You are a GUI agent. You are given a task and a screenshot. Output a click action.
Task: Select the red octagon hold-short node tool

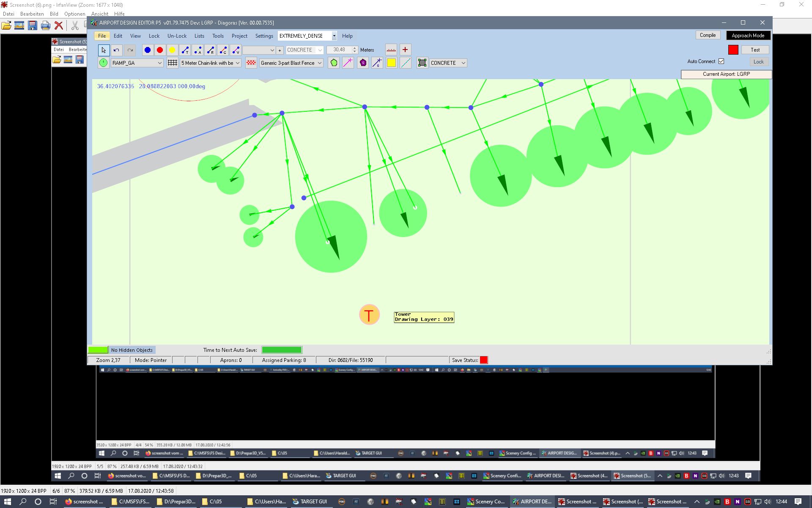(x=160, y=50)
